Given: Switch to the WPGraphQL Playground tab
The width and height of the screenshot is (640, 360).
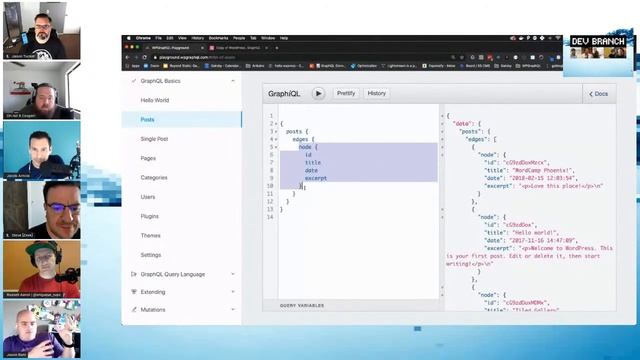Looking at the screenshot, I should click(174, 48).
